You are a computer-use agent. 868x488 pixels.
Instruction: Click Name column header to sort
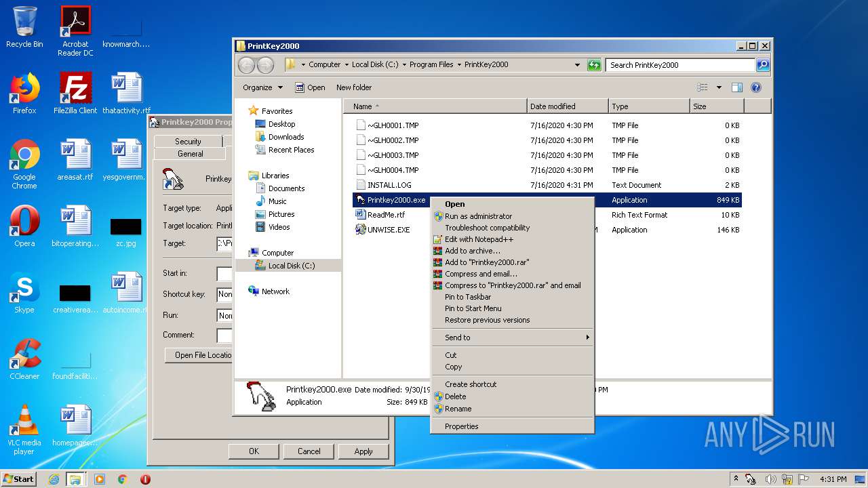tap(435, 106)
